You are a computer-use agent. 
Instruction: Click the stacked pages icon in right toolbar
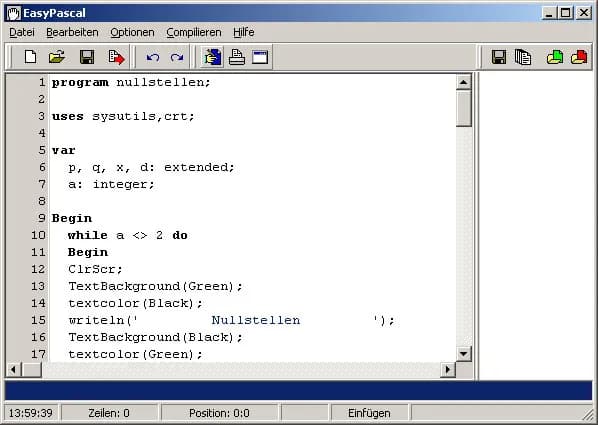tap(523, 57)
